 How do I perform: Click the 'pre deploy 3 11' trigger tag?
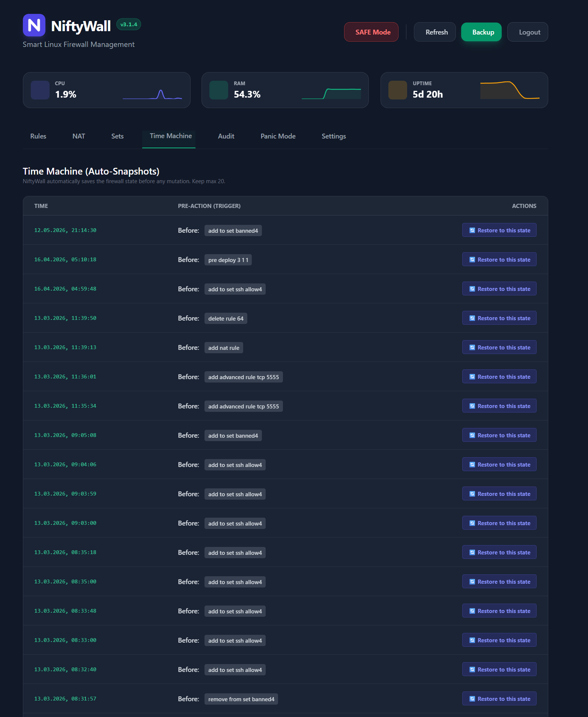[x=228, y=260]
